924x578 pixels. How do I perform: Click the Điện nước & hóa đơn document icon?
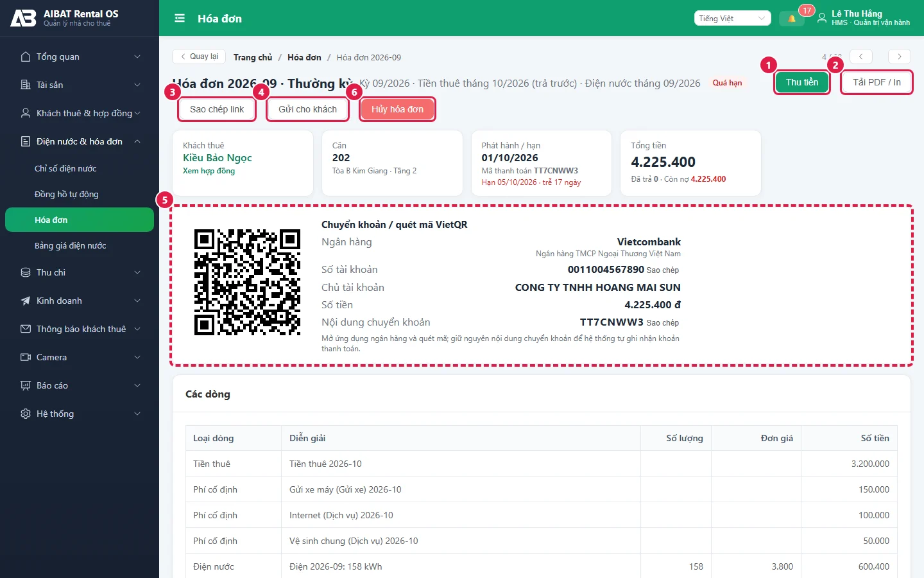[26, 141]
